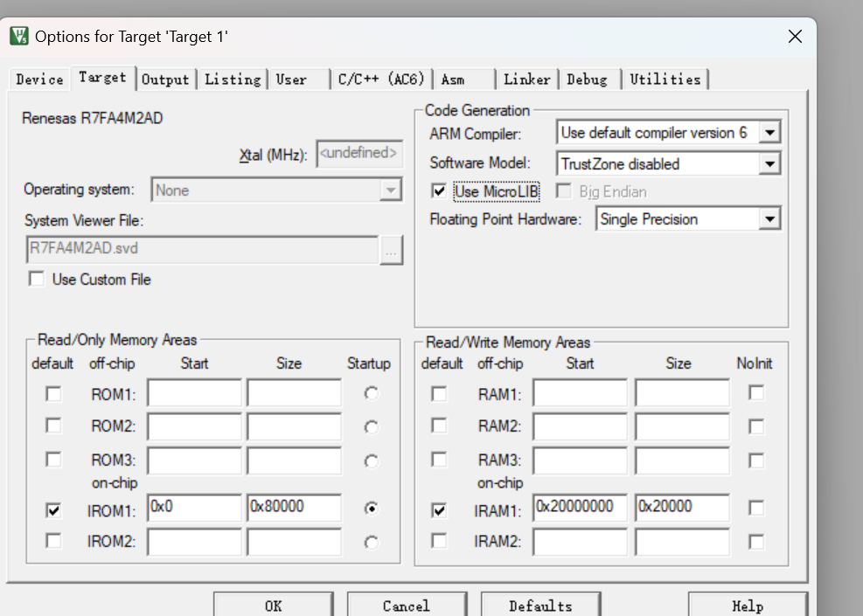863x616 pixels.
Task: Open the Linker tab
Action: 526,80
